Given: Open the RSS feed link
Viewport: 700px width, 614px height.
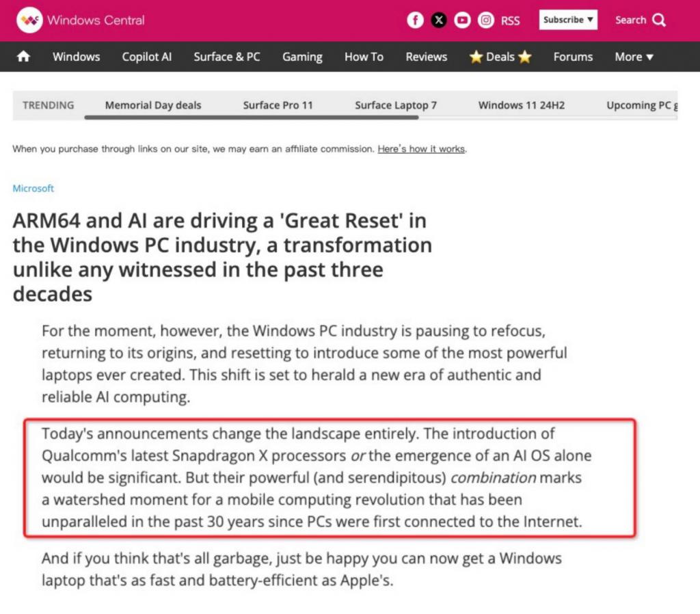Looking at the screenshot, I should [510, 21].
